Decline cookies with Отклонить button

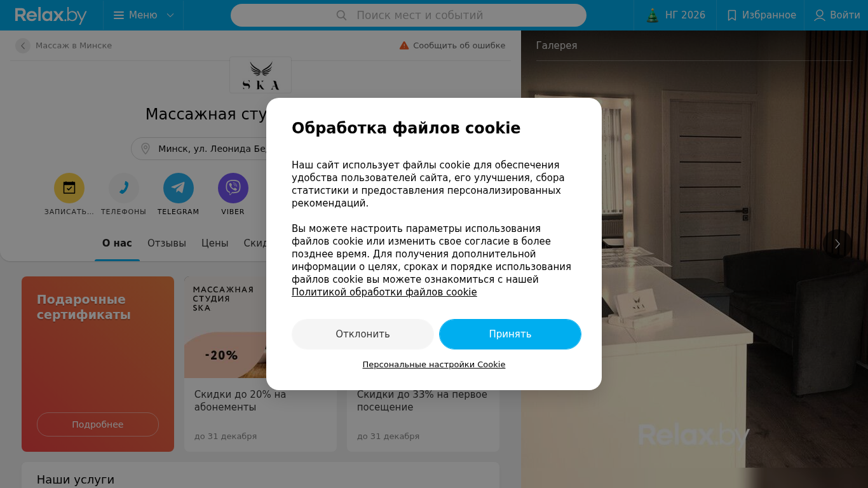[x=363, y=334]
